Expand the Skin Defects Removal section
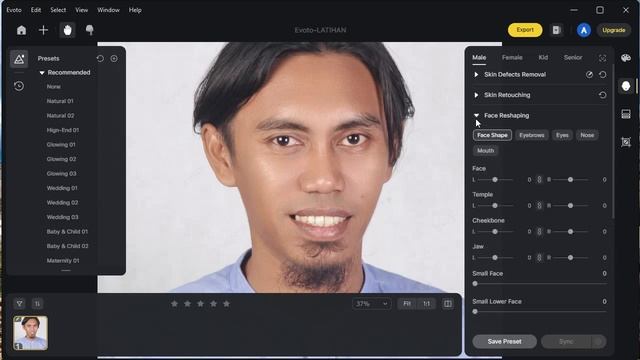This screenshot has width=640, height=360. [476, 75]
